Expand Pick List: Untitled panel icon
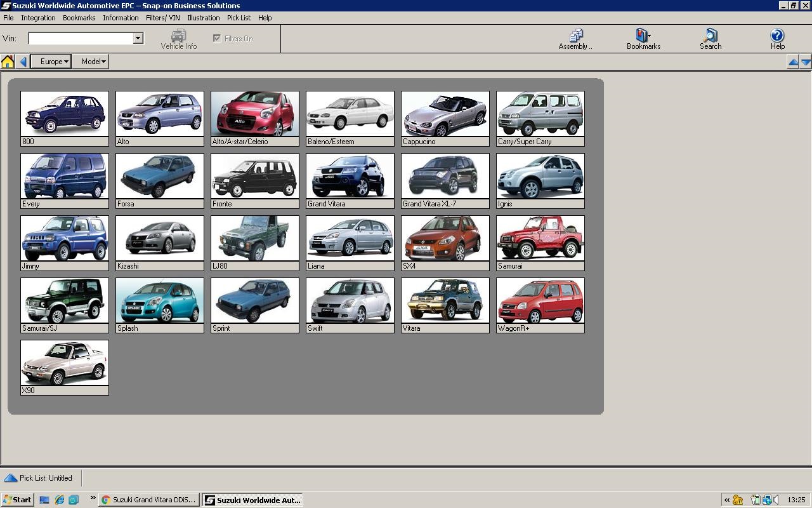 (10, 478)
